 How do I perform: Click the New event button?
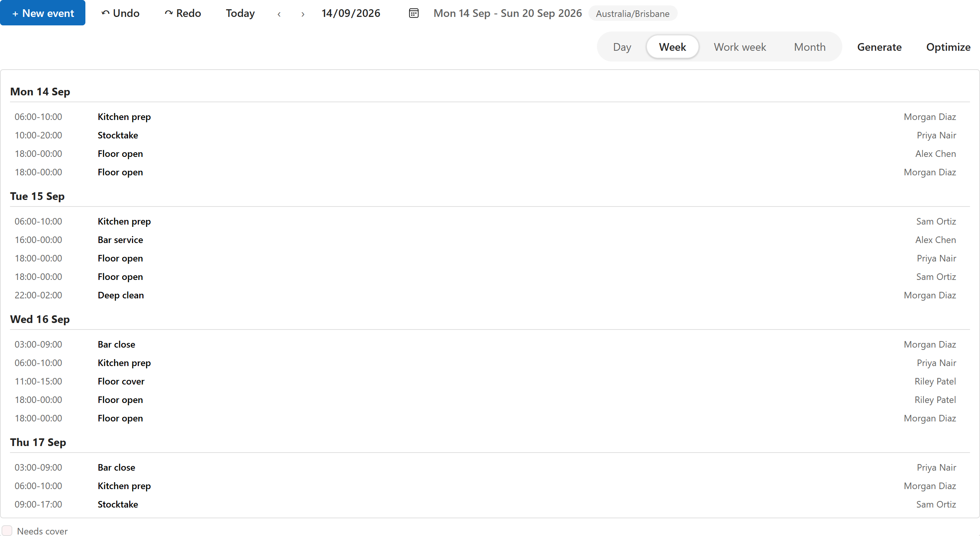43,13
